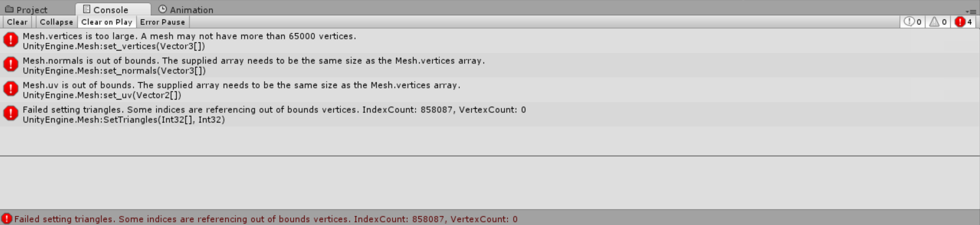Toggle Error Pause option
The height and width of the screenshot is (225, 980).
[162, 22]
